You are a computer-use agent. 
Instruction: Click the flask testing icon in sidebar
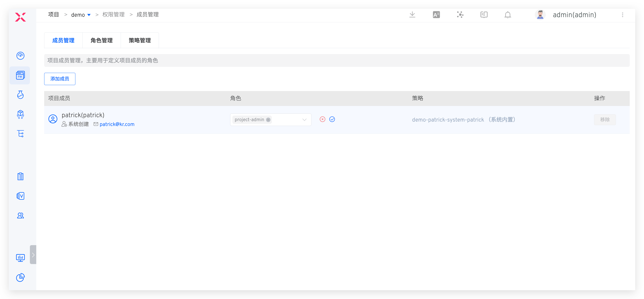click(20, 95)
